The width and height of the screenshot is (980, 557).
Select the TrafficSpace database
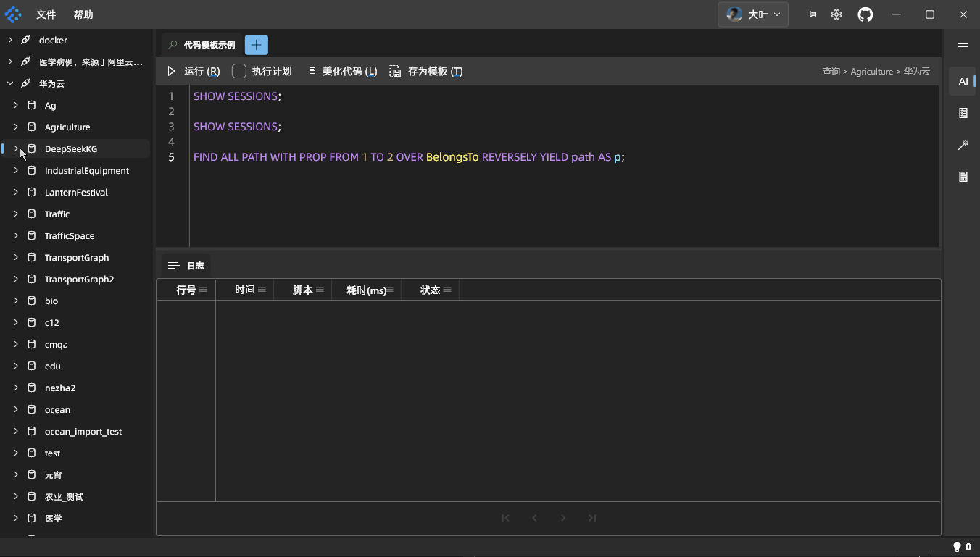70,235
